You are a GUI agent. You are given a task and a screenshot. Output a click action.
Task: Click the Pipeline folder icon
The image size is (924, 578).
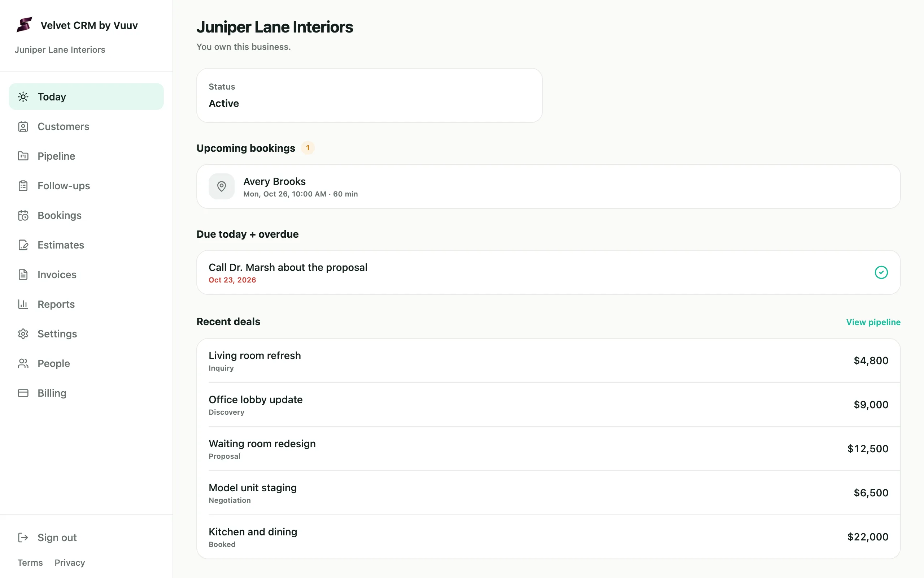tap(23, 156)
